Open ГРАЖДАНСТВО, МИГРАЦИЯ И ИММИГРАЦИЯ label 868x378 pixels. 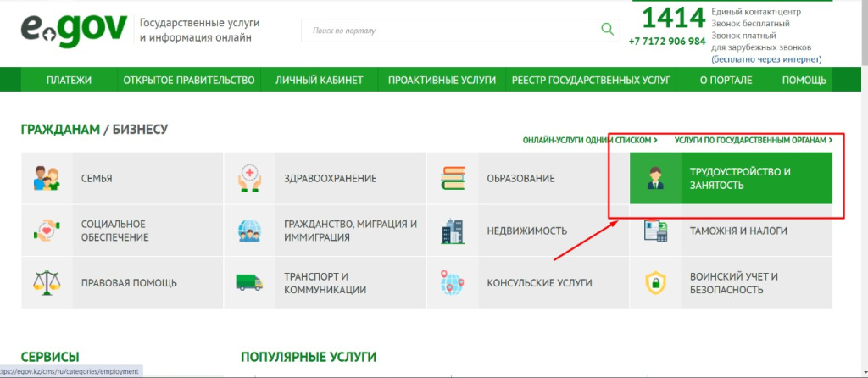tap(350, 231)
